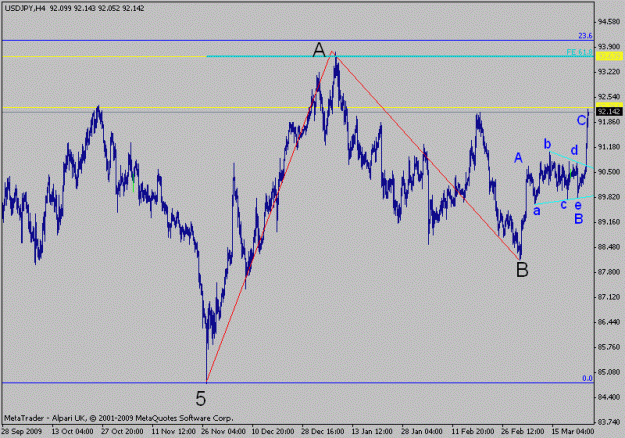Click the '27 Oct 20:00' date label
Viewport: 625px width, 438px height.
122,431
